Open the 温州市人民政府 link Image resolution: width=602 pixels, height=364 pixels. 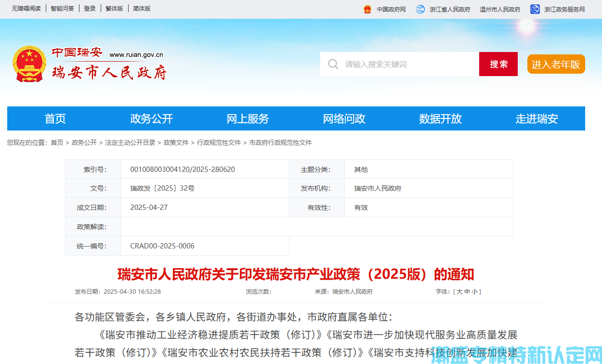[x=500, y=10]
